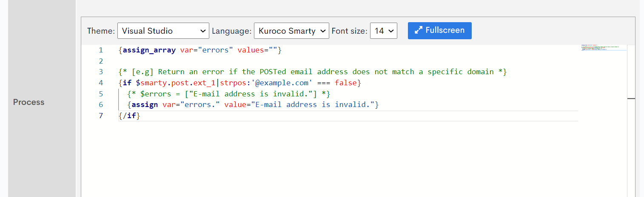Screen dimensions: 644x197
Task: Expand the Language dropdown set to Kuroco Smarty
Action: tap(291, 31)
